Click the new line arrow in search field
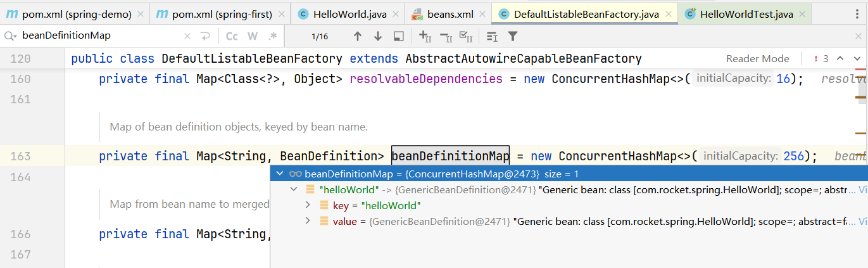Image resolution: width=868 pixels, height=268 pixels. pos(204,36)
